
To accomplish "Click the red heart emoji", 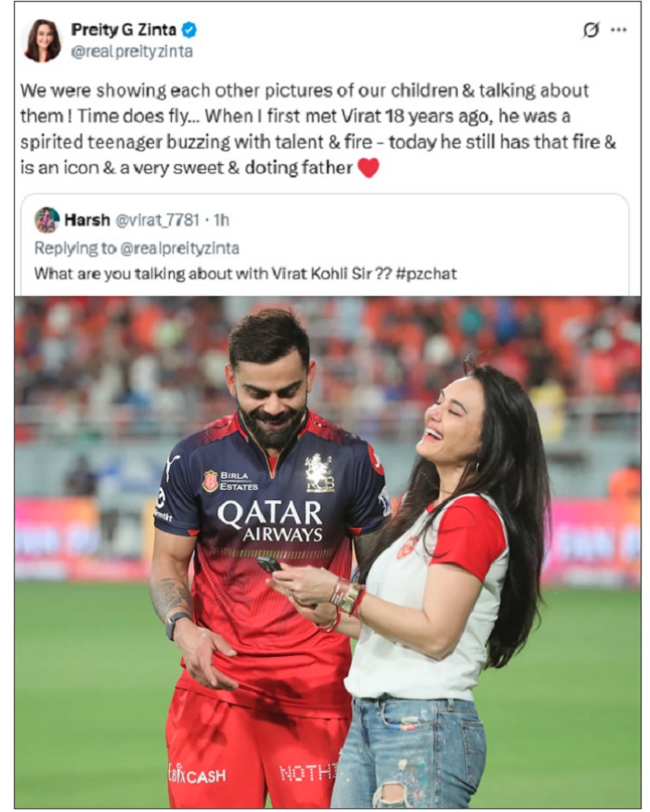I will tap(369, 168).
